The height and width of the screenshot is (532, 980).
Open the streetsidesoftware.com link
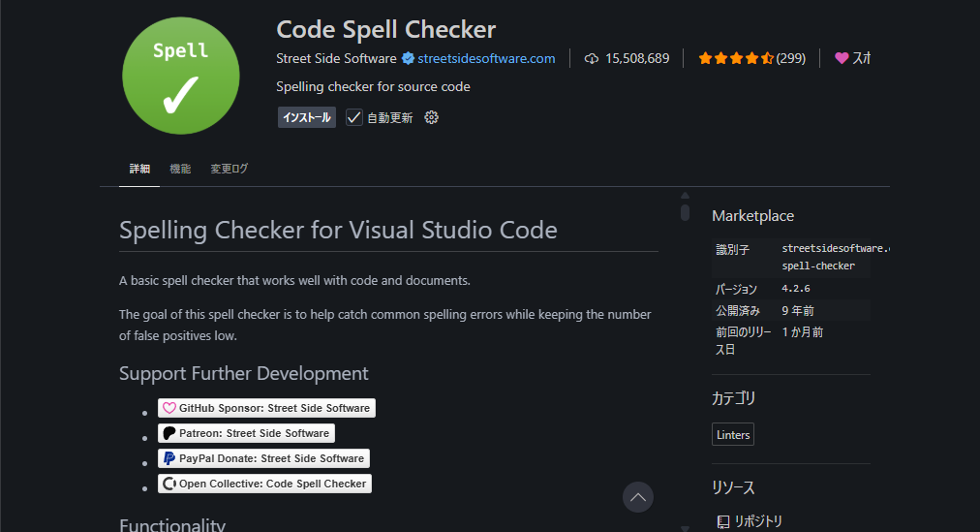pyautogui.click(x=486, y=58)
